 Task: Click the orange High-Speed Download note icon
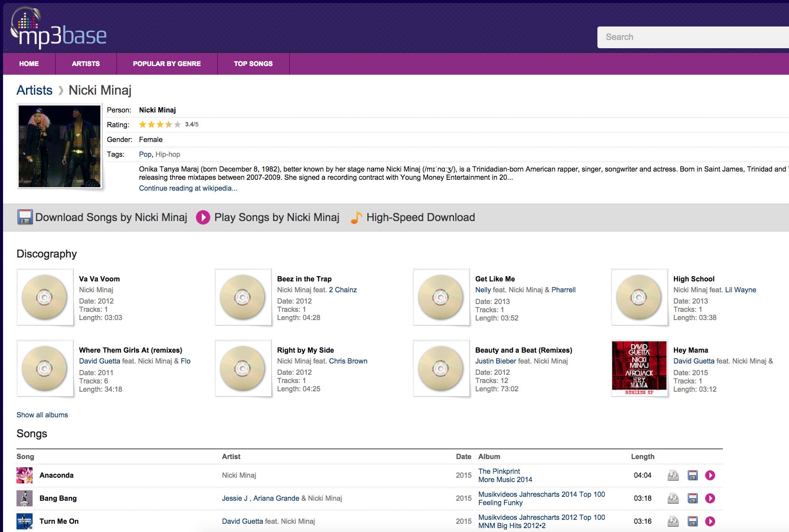point(356,217)
